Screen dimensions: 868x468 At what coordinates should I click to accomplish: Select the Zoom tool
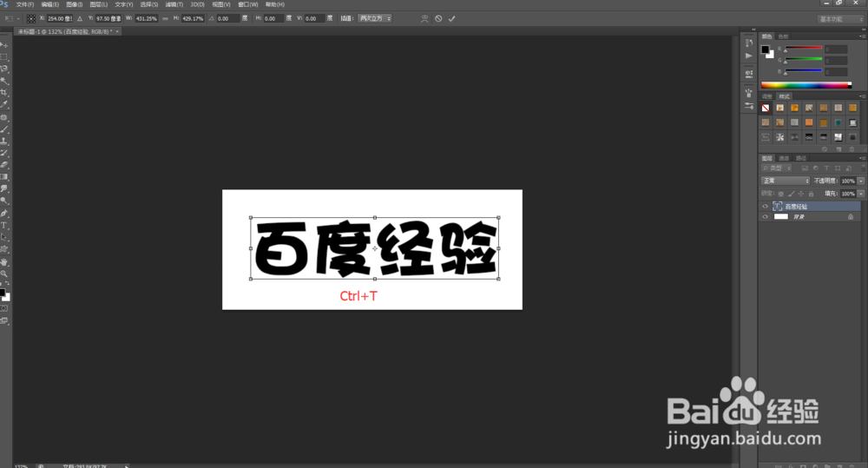3,274
